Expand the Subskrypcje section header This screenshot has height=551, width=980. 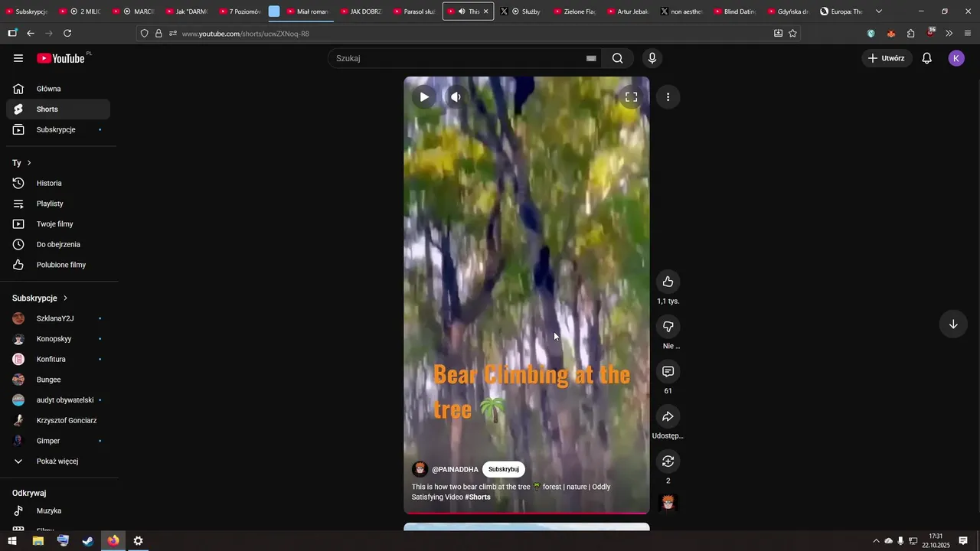[x=40, y=298]
